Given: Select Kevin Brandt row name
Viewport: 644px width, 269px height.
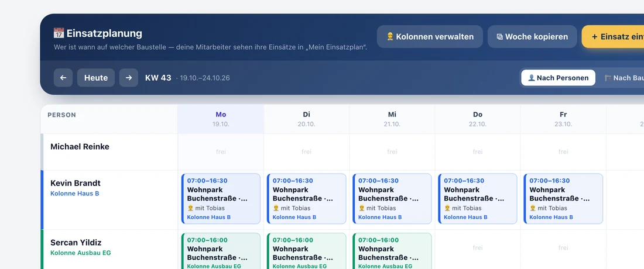Looking at the screenshot, I should pos(75,183).
